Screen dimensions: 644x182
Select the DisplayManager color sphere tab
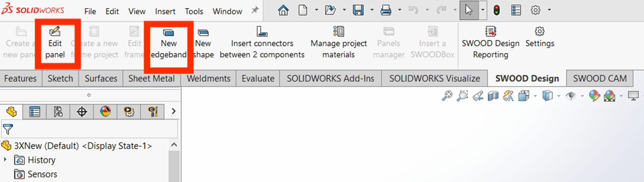105,112
